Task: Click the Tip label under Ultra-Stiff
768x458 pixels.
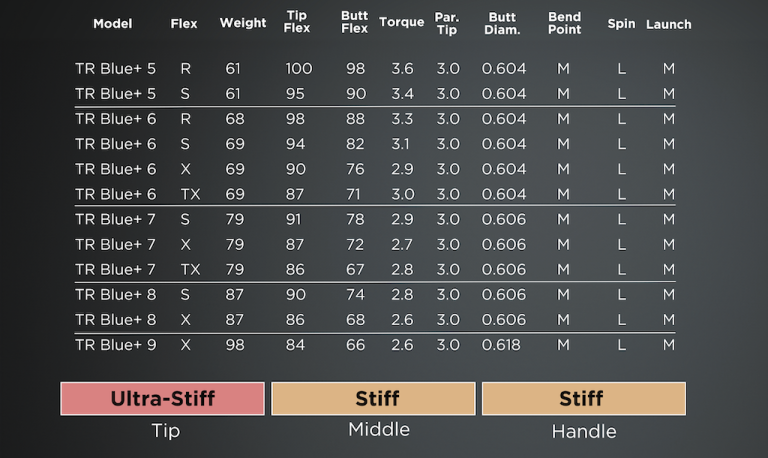Action: [x=166, y=431]
